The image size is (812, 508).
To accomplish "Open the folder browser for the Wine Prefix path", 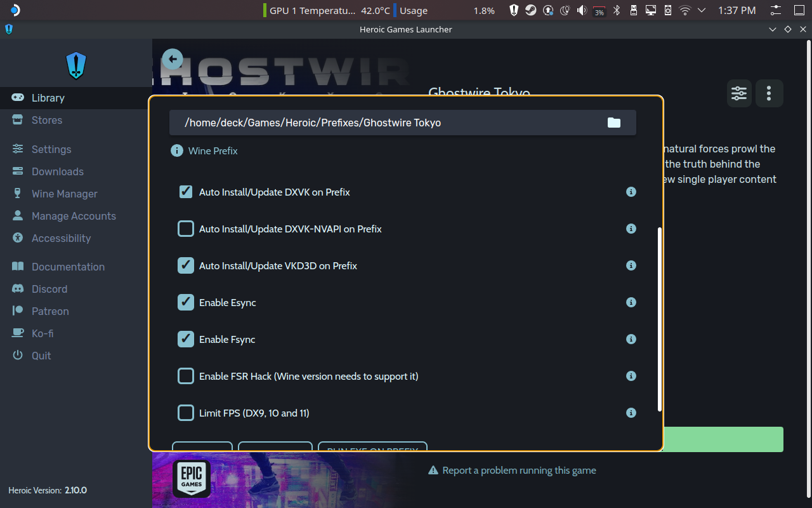I will click(613, 122).
